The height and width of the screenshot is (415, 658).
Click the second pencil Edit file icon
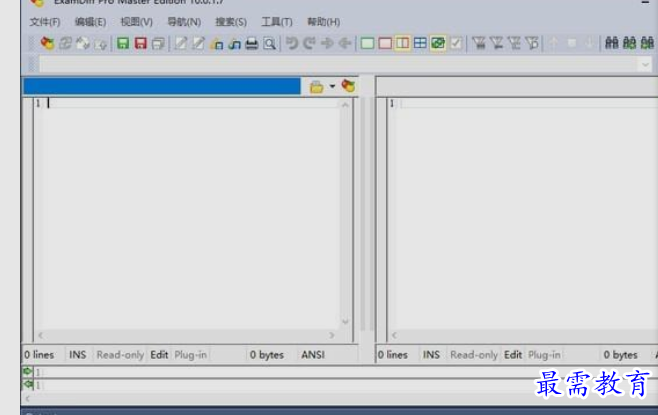point(198,43)
